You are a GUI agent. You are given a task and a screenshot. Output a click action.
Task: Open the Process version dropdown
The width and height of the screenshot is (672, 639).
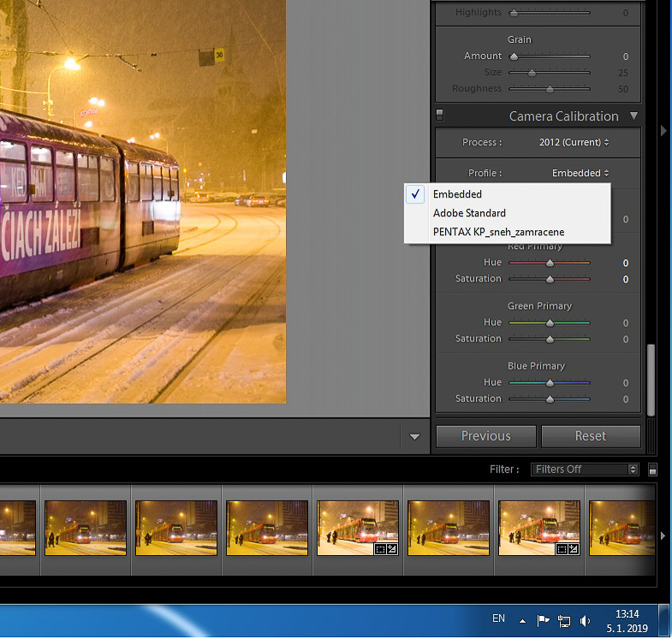coord(574,142)
